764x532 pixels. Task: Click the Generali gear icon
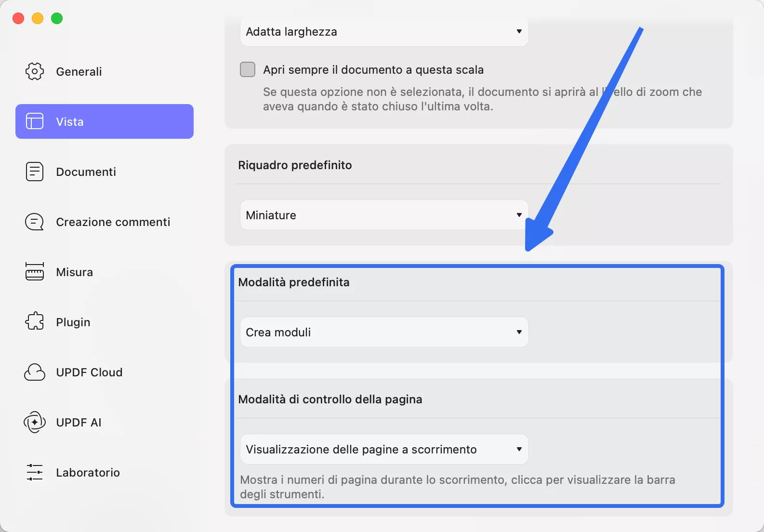tap(34, 71)
